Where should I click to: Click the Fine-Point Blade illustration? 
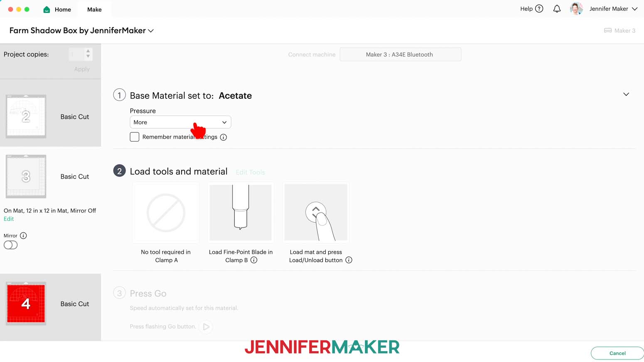(x=241, y=213)
